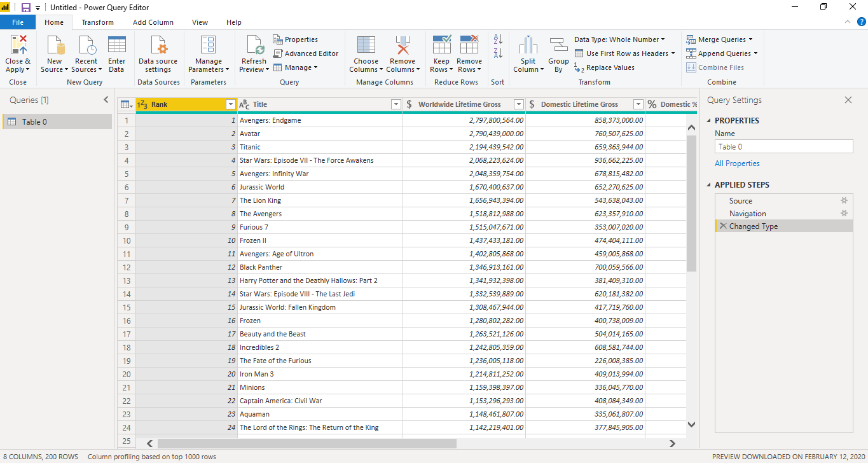Click the query Name input field
The width and height of the screenshot is (868, 463).
[784, 146]
